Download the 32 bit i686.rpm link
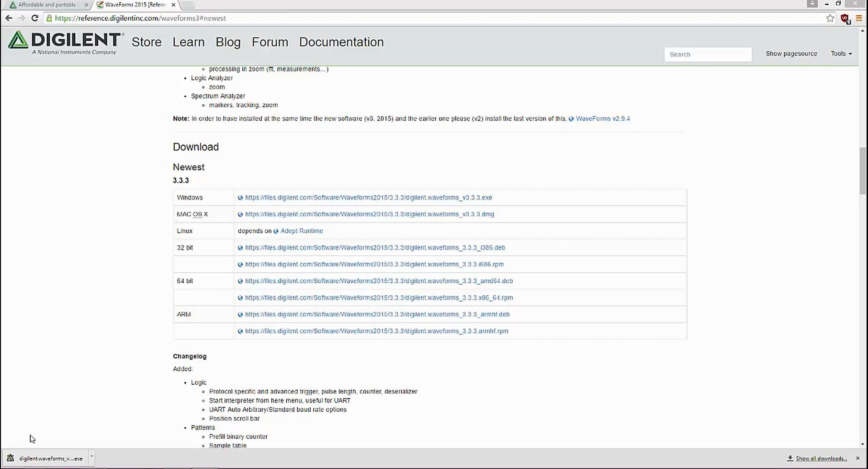868x469 pixels. coord(374,265)
